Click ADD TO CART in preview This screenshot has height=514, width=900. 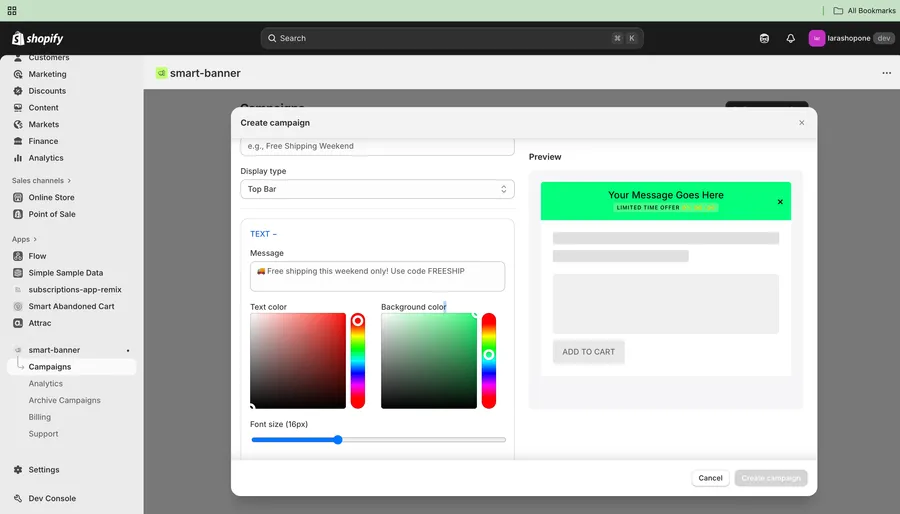588,352
